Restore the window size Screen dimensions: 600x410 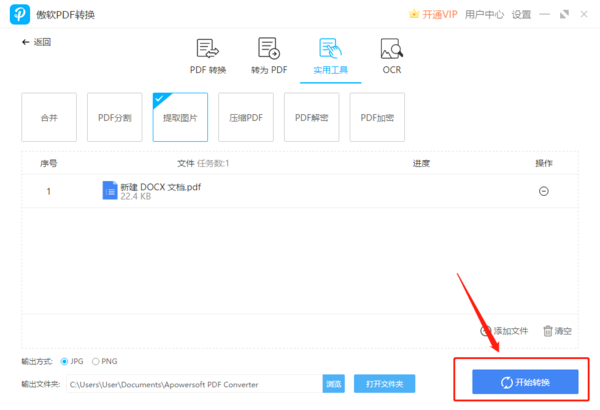pyautogui.click(x=564, y=15)
